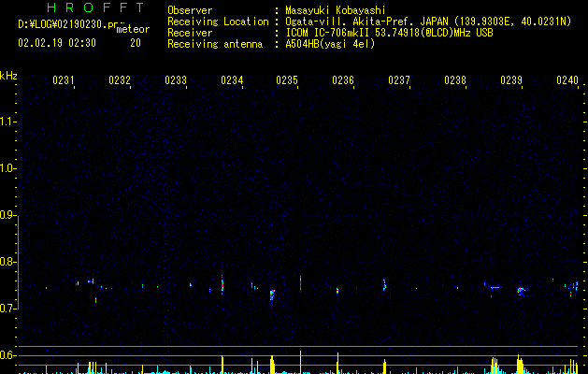Image resolution: width=588 pixels, height=374 pixels.
Task: Click the 1.0 kHz axis label
Action: (7, 168)
